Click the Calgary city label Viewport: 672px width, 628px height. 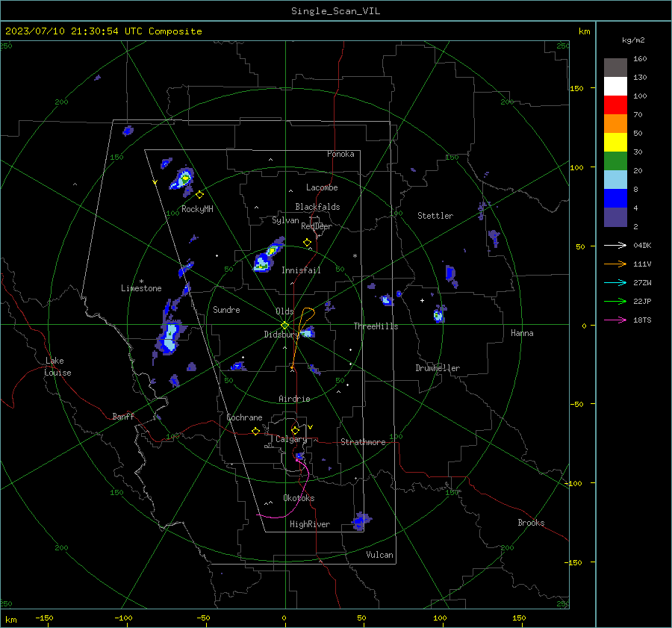[291, 439]
